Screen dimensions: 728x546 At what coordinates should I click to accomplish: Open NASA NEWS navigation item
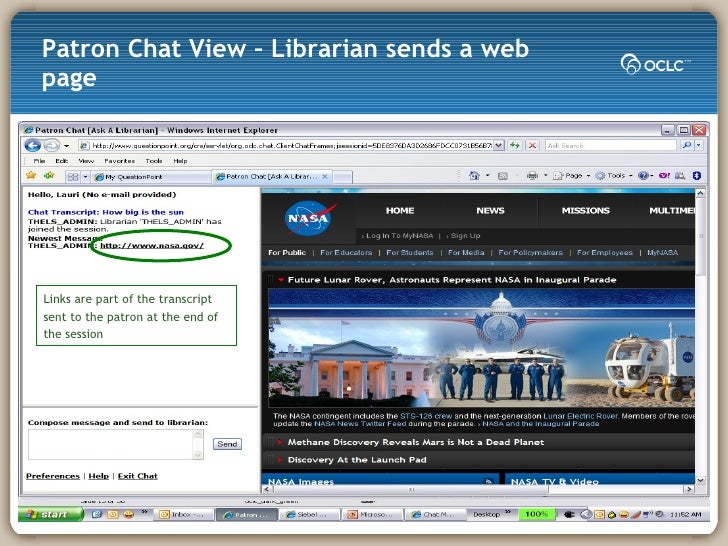point(490,210)
